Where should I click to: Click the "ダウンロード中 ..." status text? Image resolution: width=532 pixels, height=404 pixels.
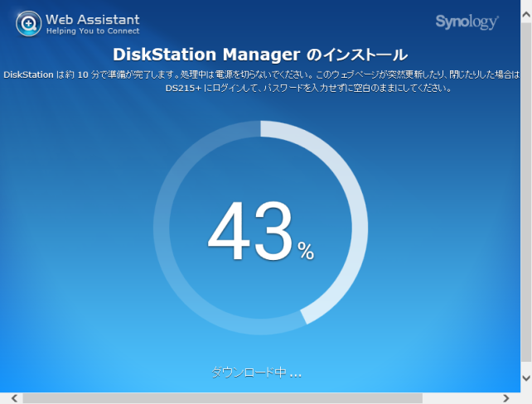[257, 373]
